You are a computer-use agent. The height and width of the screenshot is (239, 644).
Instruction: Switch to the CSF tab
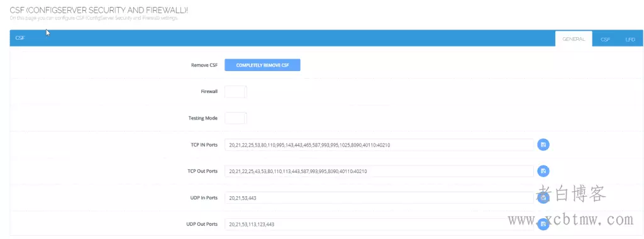click(605, 40)
